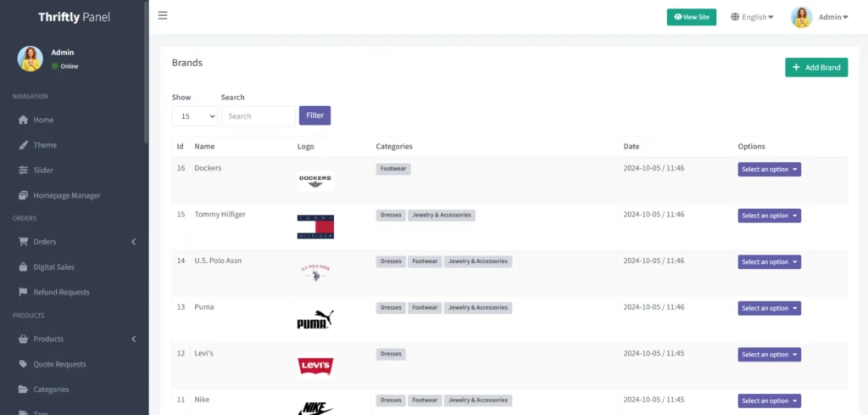The height and width of the screenshot is (415, 868).
Task: Open the Show entries count dropdown
Action: point(194,116)
